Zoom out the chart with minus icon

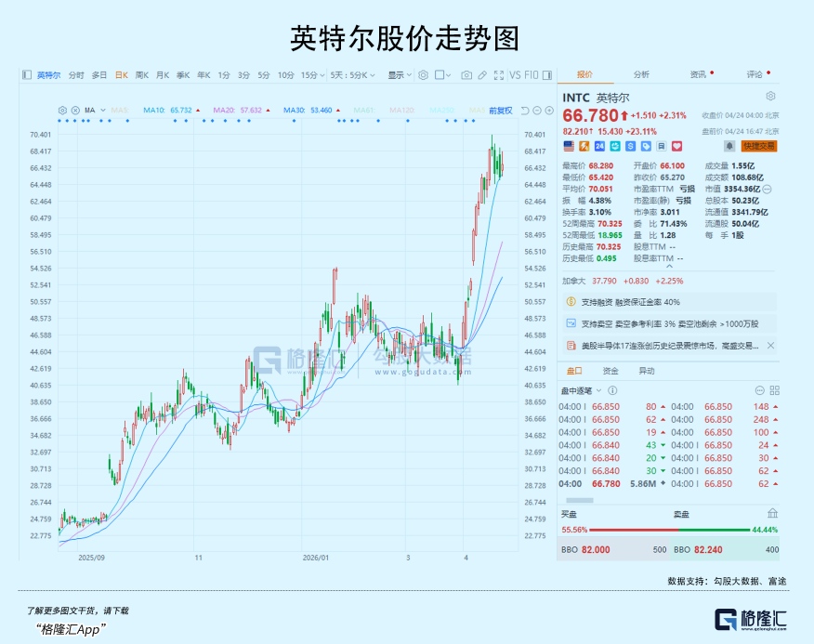tap(537, 110)
